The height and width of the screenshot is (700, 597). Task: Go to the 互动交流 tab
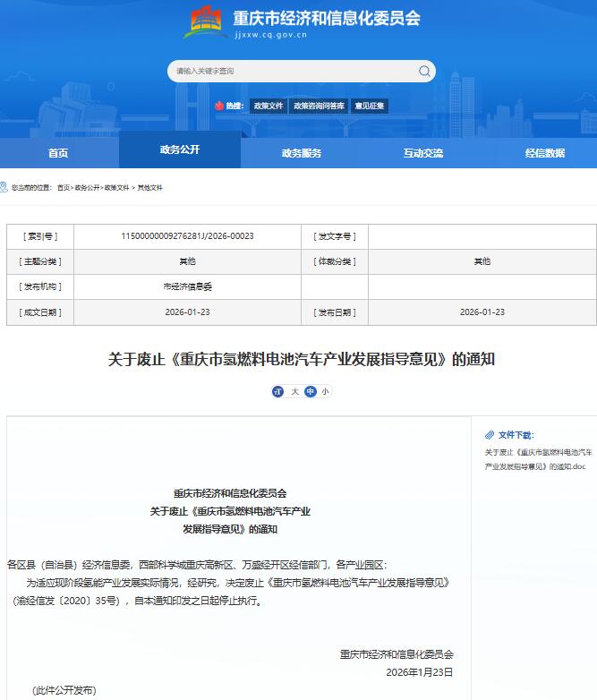(422, 153)
